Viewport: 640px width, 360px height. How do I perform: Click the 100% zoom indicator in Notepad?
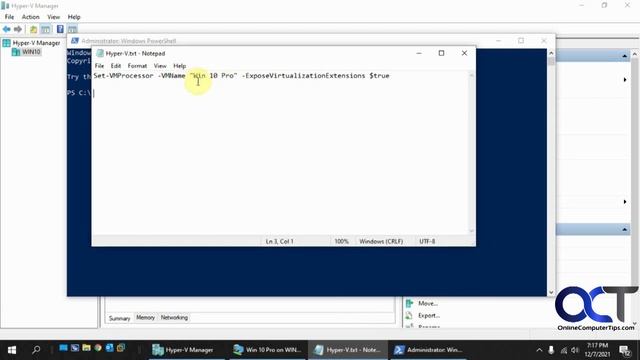pos(342,242)
